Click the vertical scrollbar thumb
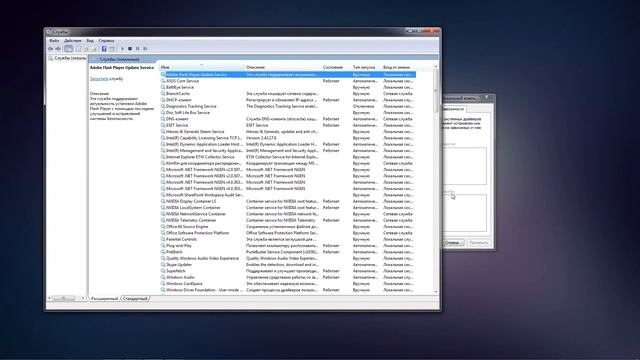Viewport: 640px width, 360px height. (x=436, y=90)
